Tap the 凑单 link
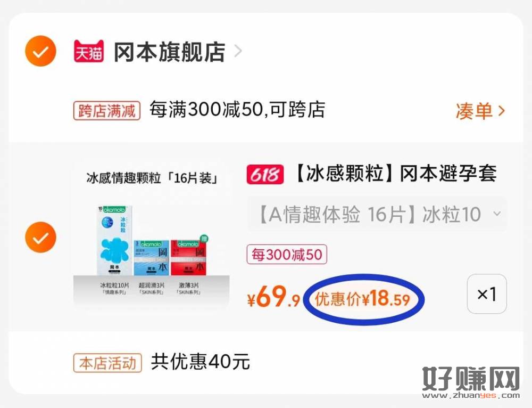Viewport: 532px width, 408px height. click(x=480, y=111)
